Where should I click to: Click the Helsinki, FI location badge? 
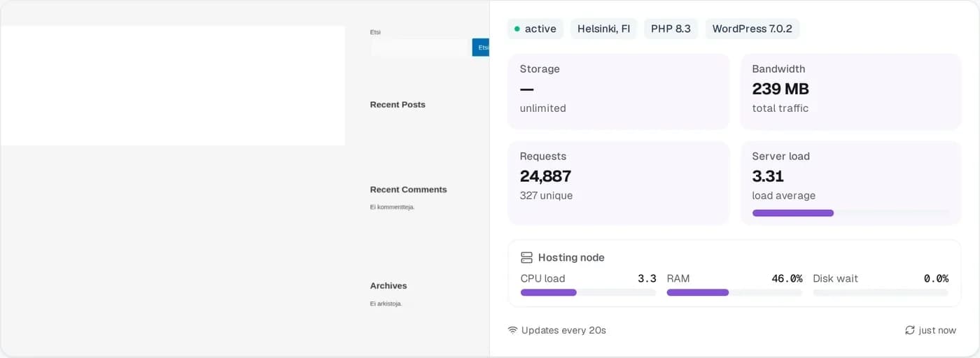pyautogui.click(x=603, y=29)
